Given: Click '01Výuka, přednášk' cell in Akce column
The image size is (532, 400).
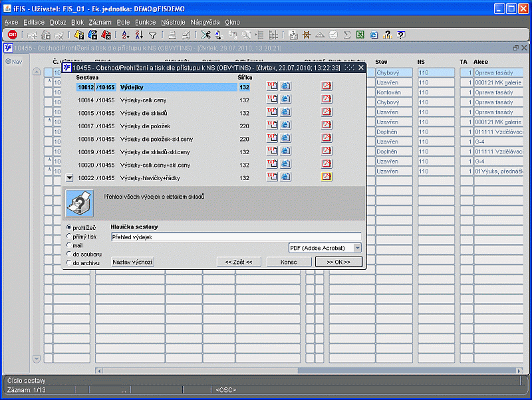Looking at the screenshot, I should 499,171.
